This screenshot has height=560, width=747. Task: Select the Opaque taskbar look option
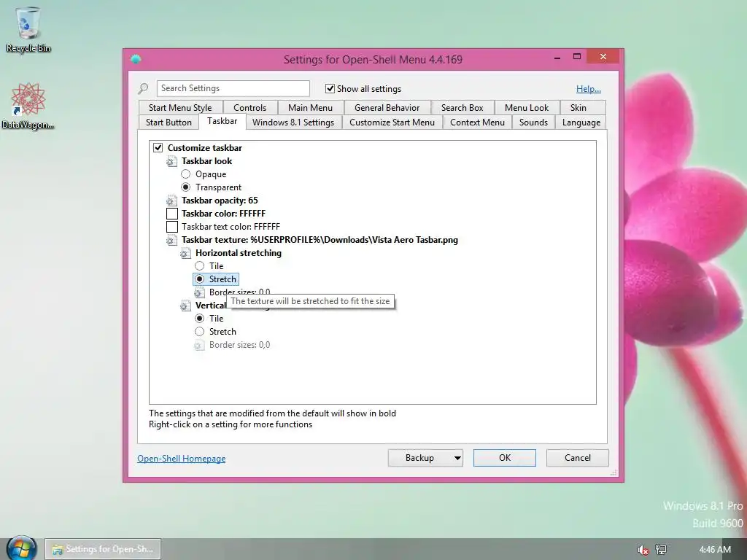[186, 174]
